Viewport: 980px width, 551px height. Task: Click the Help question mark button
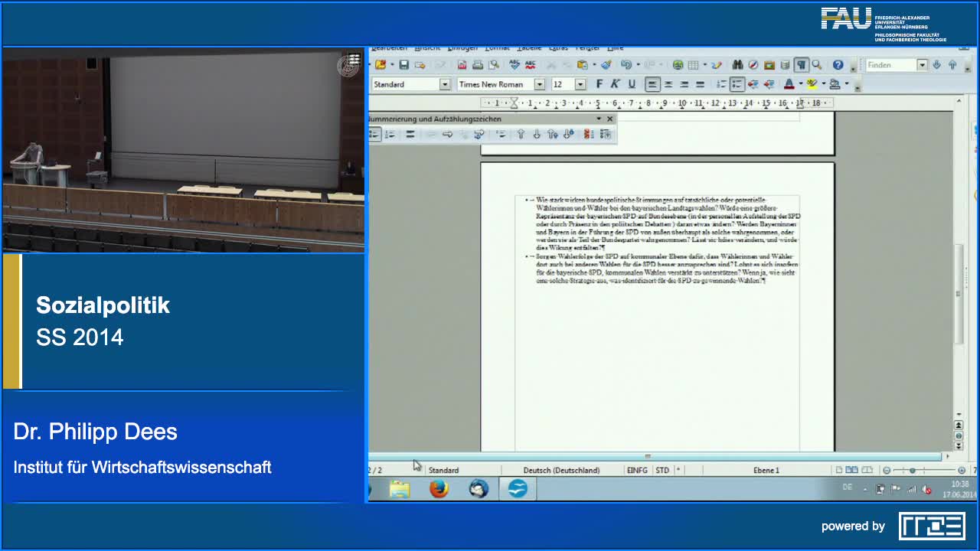click(837, 64)
